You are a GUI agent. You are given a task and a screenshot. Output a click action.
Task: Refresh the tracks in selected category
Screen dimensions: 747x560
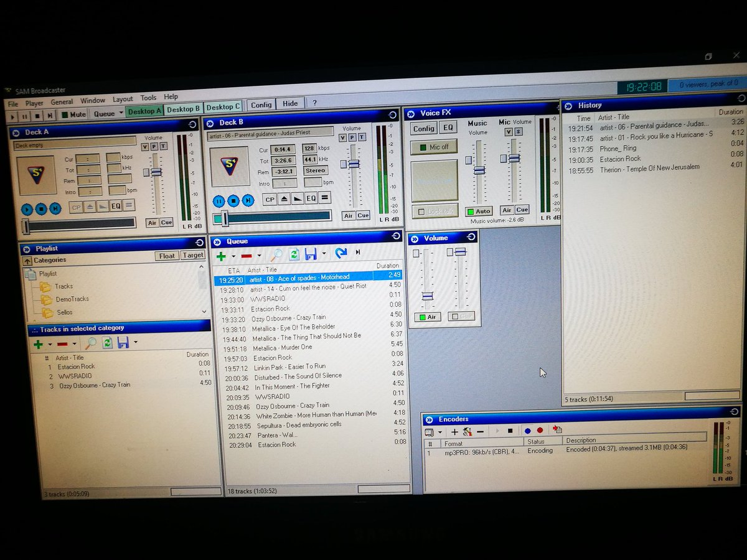[x=107, y=342]
